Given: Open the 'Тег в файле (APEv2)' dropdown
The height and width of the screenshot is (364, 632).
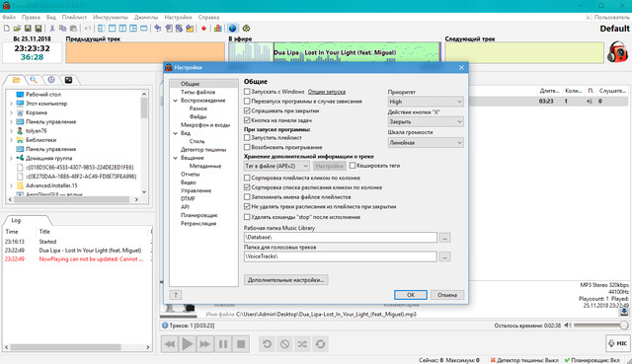Looking at the screenshot, I should [276, 166].
